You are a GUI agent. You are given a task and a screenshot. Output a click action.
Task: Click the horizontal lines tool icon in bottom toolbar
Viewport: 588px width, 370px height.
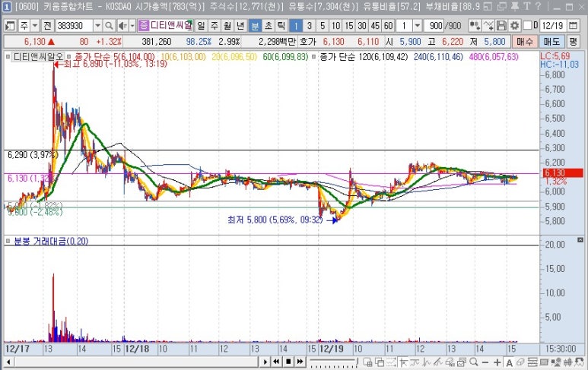[x=532, y=362]
